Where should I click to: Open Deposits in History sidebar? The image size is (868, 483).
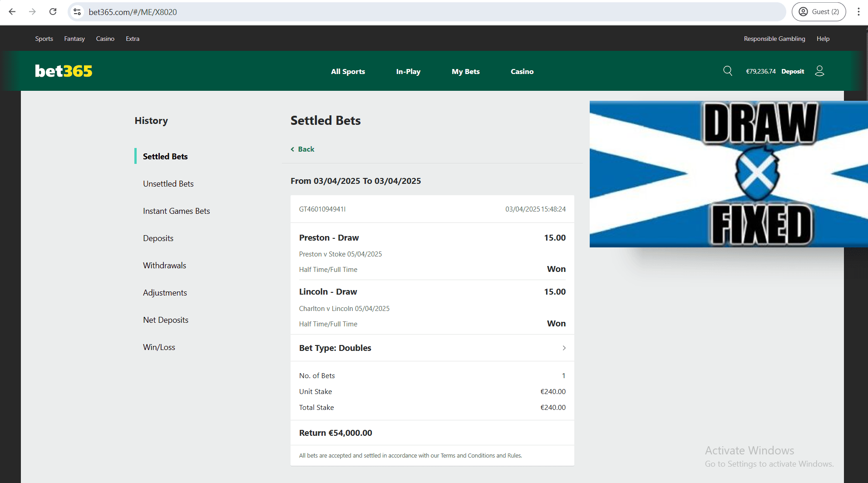[x=158, y=238]
